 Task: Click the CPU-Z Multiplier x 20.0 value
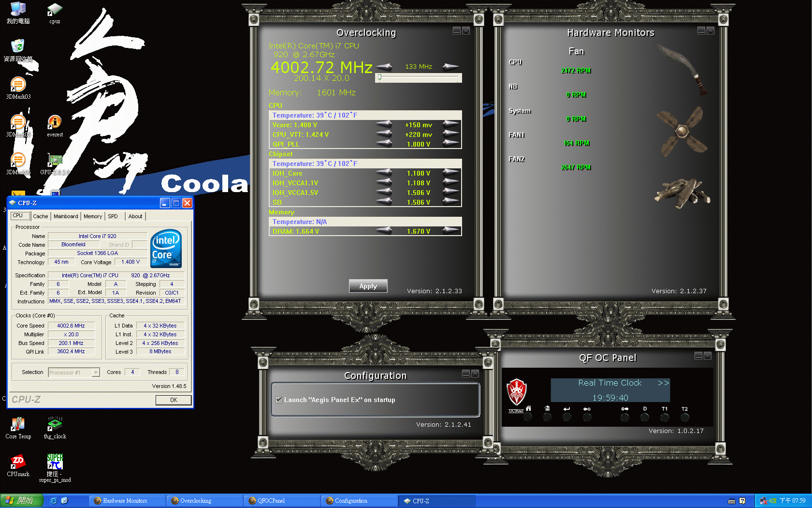(x=71, y=334)
